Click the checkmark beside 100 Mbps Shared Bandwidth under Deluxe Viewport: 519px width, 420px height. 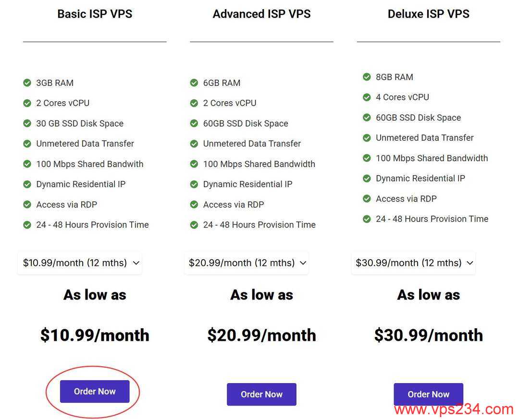click(367, 158)
